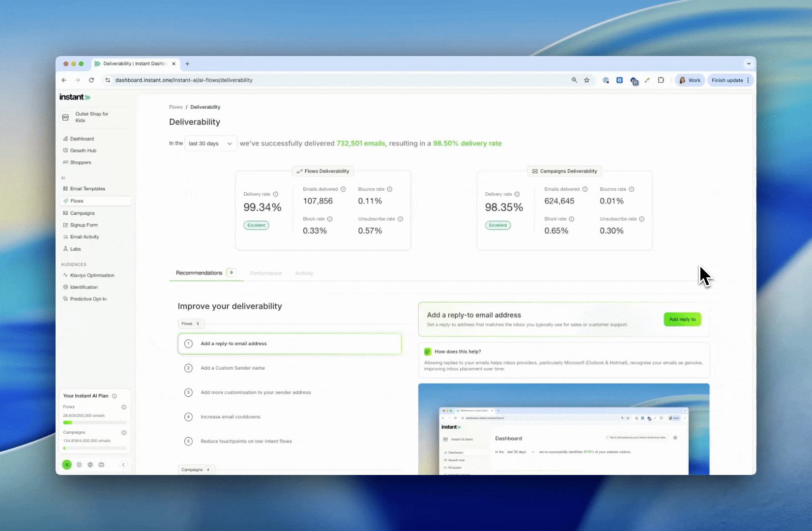Show info for Flows bounce rate
Screen dimensions: 812x531
[x=390, y=189]
